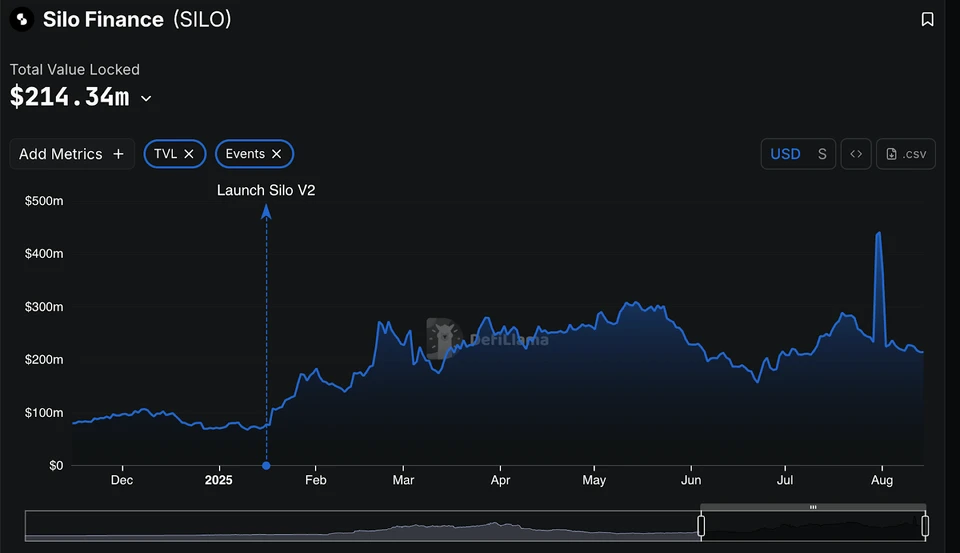
Task: Bookmark Silo Finance with the bookmark icon
Action: (x=927, y=20)
